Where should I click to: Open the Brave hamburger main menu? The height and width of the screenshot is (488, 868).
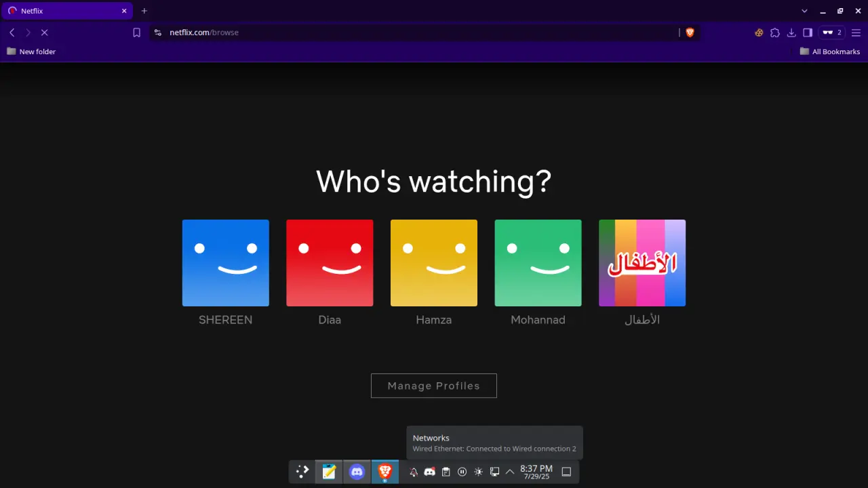coord(856,33)
